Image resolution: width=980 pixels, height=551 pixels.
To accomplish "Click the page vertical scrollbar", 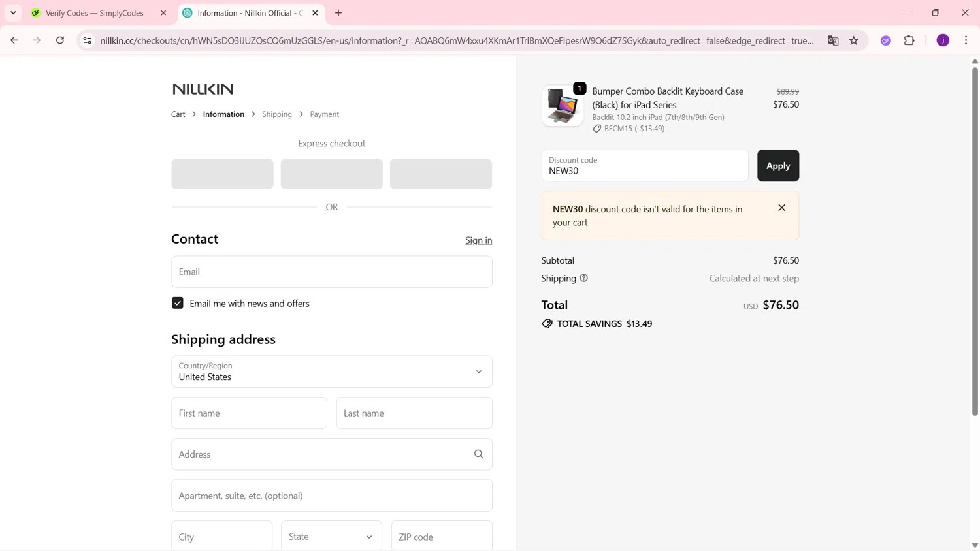I will pos(975,242).
